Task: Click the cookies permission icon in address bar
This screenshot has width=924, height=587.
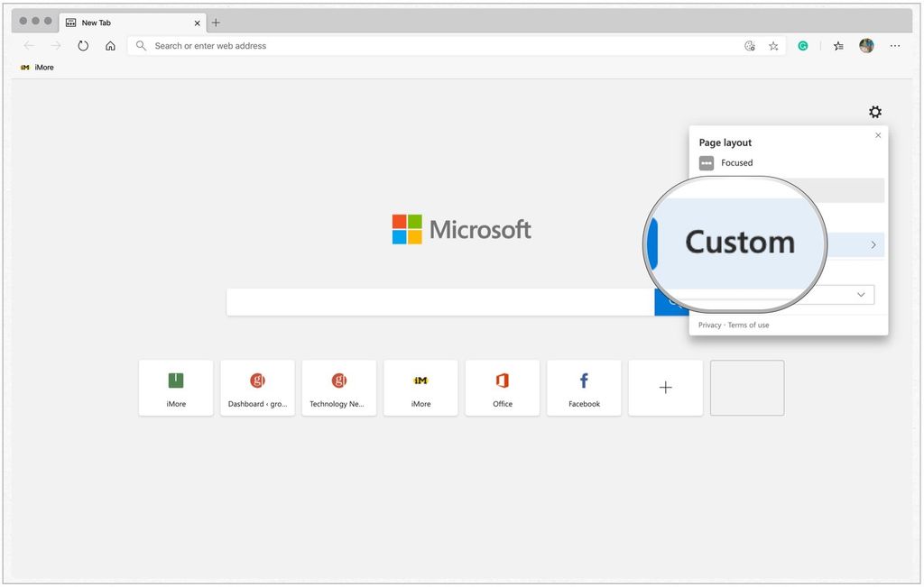Action: pyautogui.click(x=749, y=45)
